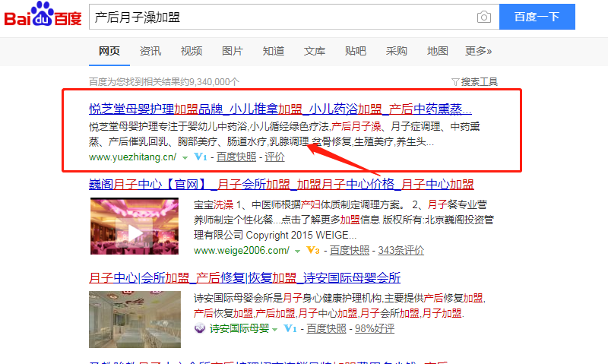Switch to the 图片 tab

pyautogui.click(x=232, y=51)
